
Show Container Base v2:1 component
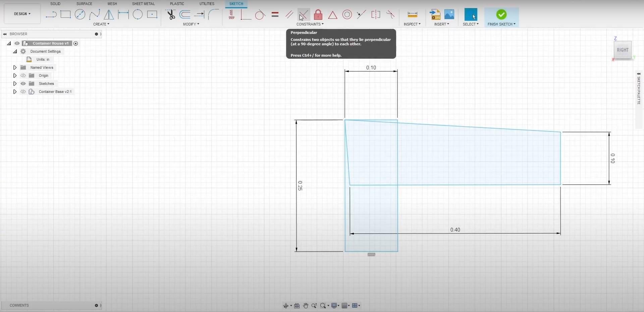click(23, 92)
